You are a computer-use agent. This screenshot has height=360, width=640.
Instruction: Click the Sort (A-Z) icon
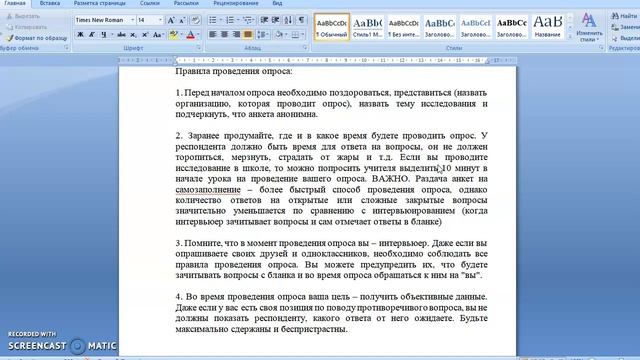pyautogui.click(x=288, y=20)
